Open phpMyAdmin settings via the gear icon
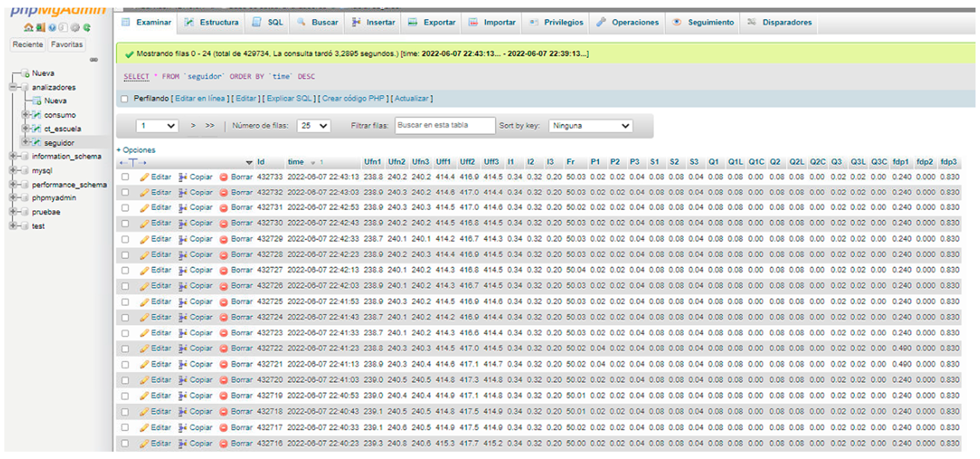The image size is (980, 459). 75,27
